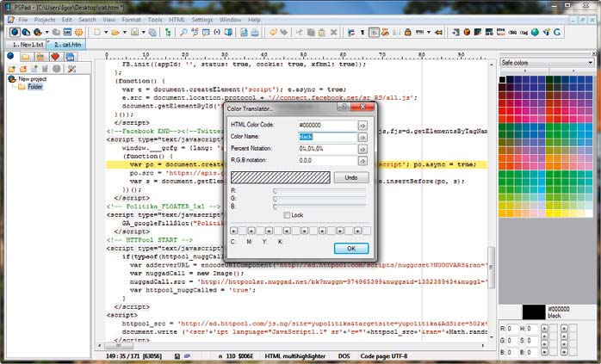Click the Print icon in toolbar
601x364 pixels.
[x=255, y=32]
